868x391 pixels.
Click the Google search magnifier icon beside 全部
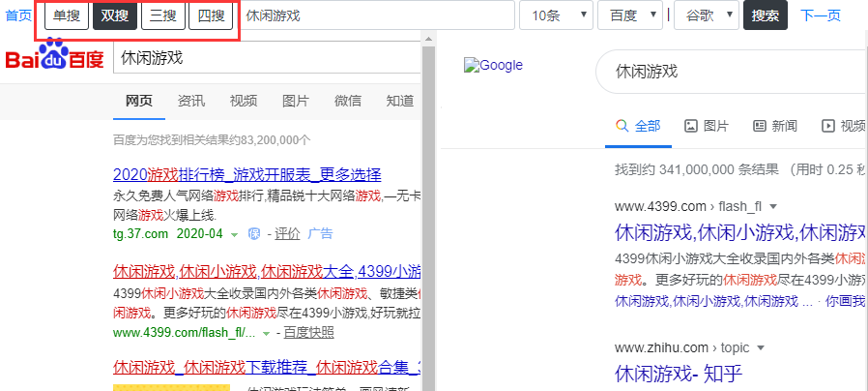[622, 126]
